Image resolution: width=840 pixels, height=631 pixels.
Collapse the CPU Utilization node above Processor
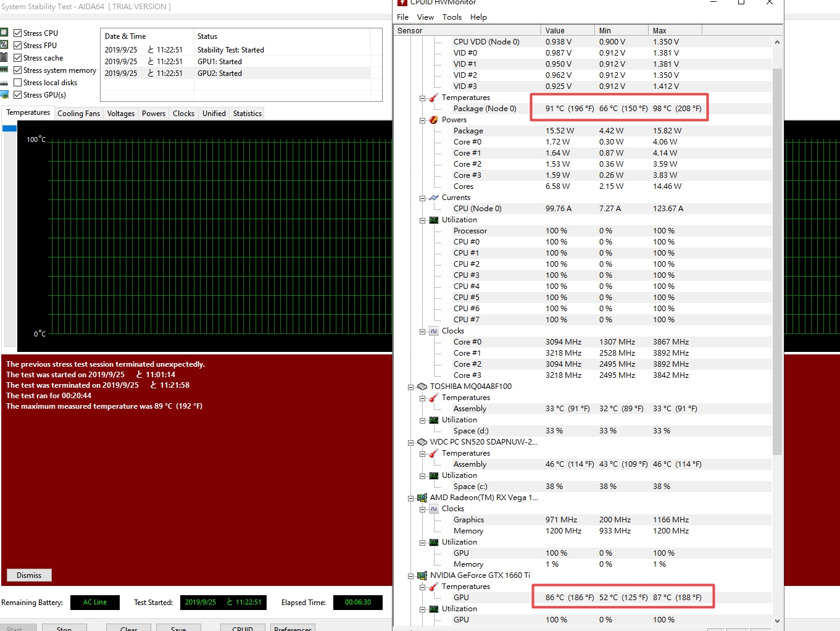coord(423,220)
